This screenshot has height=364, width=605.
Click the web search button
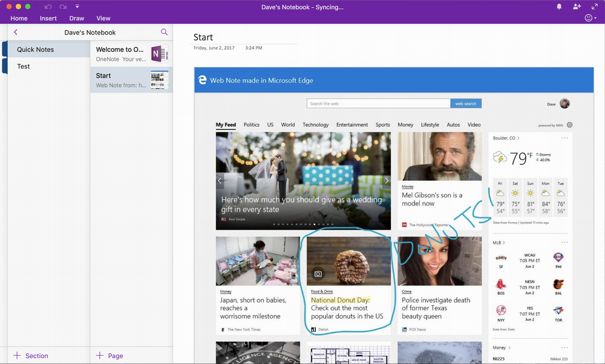466,104
